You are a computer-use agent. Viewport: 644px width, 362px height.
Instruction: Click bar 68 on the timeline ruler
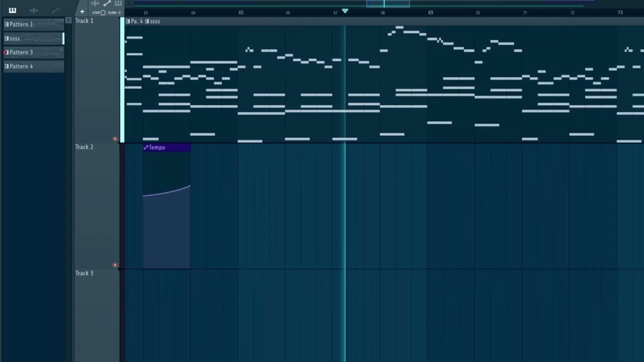coord(383,13)
